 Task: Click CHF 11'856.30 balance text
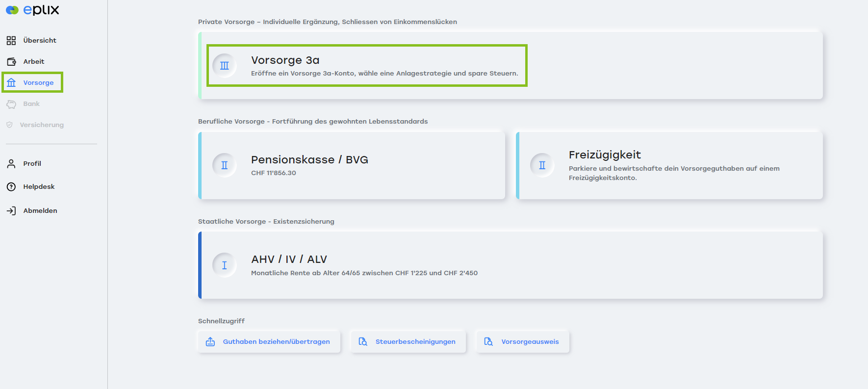click(x=274, y=173)
